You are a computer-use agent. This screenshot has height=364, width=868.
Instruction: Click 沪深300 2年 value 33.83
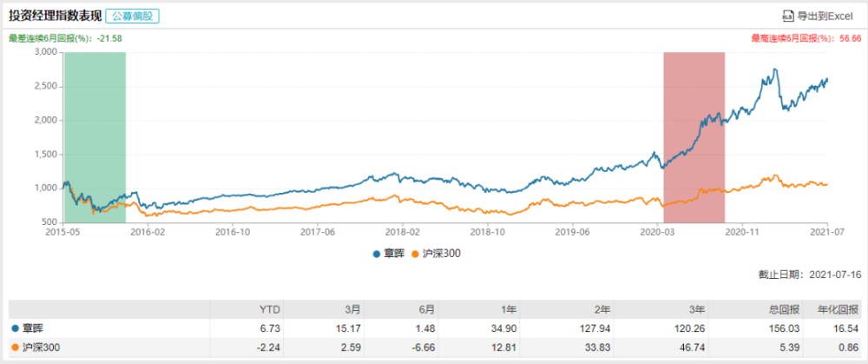[x=598, y=347]
